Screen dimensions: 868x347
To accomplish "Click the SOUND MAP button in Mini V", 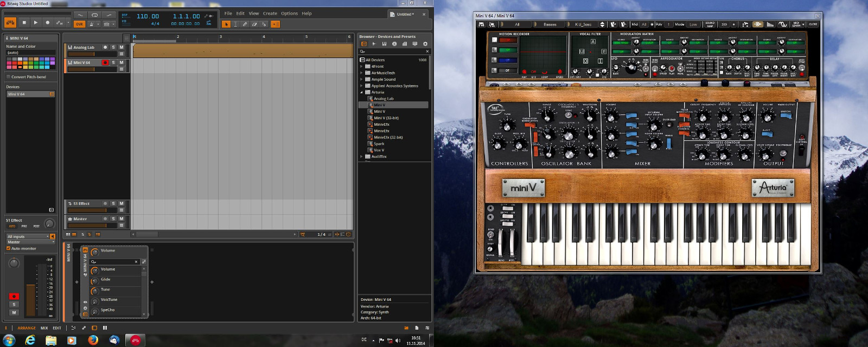I will pos(710,24).
